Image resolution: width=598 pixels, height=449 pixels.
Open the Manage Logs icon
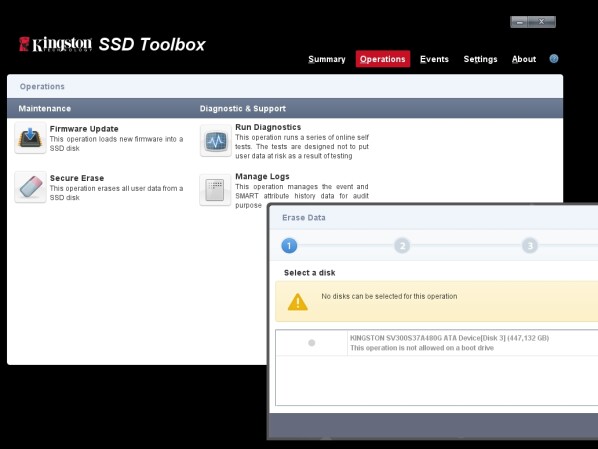(x=215, y=190)
